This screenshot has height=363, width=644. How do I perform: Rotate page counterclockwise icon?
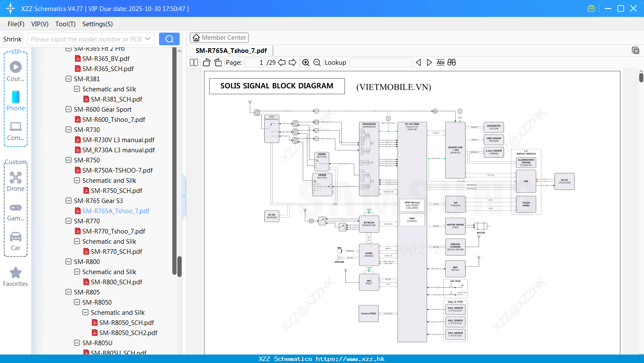(x=206, y=62)
